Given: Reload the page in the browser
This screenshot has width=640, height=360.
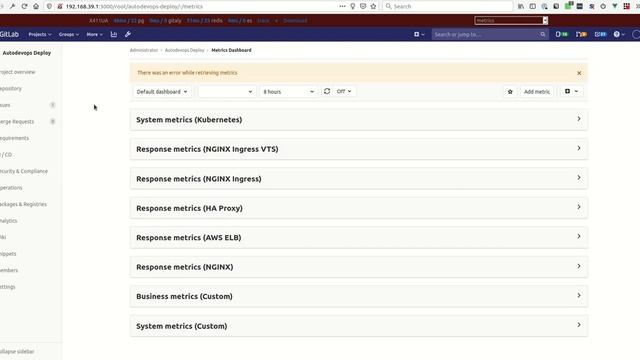Looking at the screenshot, I should coord(24,7).
